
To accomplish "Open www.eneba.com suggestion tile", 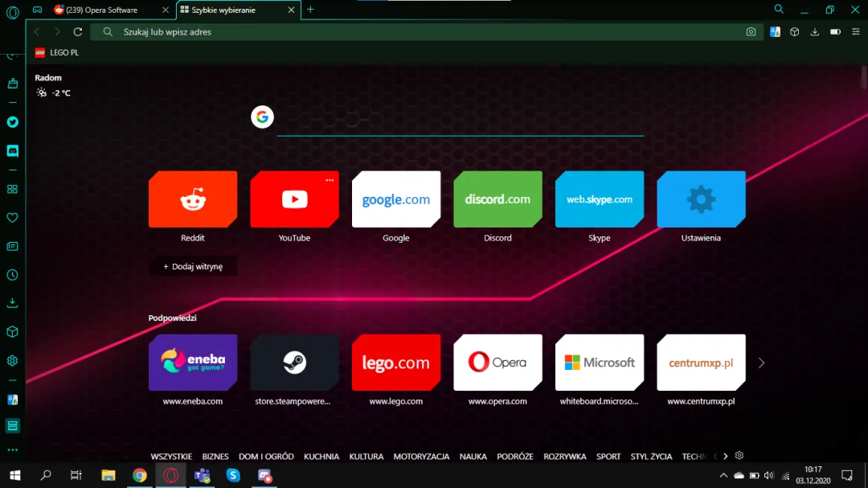I will point(193,363).
